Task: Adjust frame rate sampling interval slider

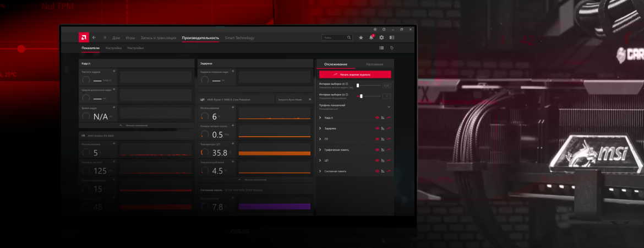Action: (368, 85)
